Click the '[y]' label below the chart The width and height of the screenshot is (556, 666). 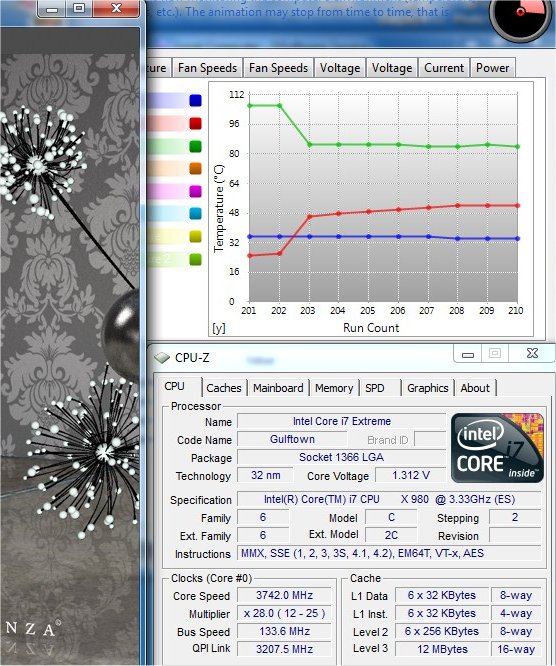click(219, 328)
